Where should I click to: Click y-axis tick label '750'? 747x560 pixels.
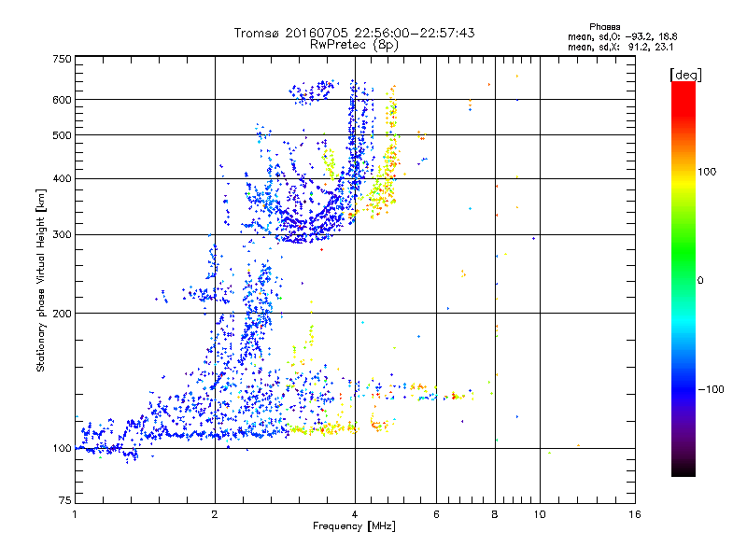pyautogui.click(x=62, y=59)
